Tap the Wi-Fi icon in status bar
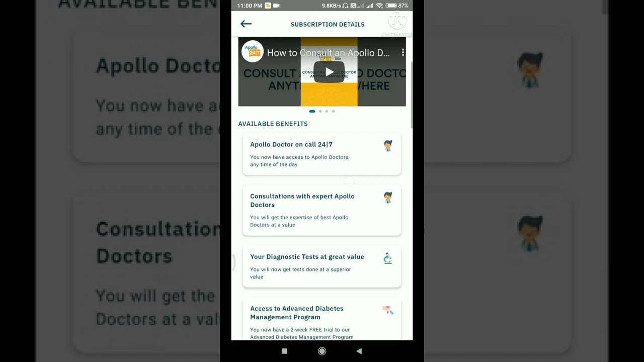The height and width of the screenshot is (362, 644). pyautogui.click(x=379, y=6)
